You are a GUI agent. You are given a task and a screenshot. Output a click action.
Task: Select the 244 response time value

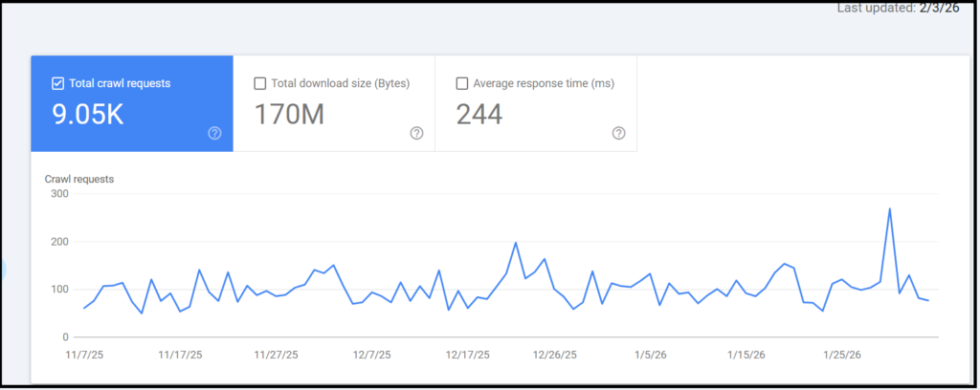(x=479, y=116)
